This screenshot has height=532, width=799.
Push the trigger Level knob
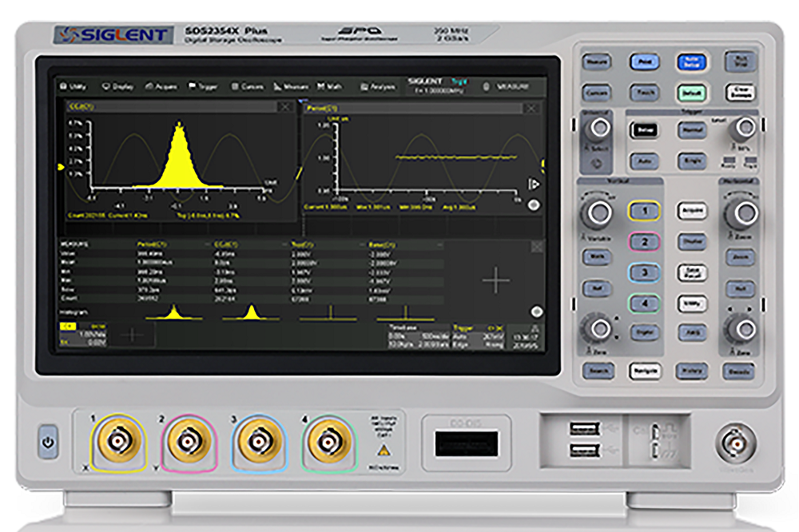745,127
